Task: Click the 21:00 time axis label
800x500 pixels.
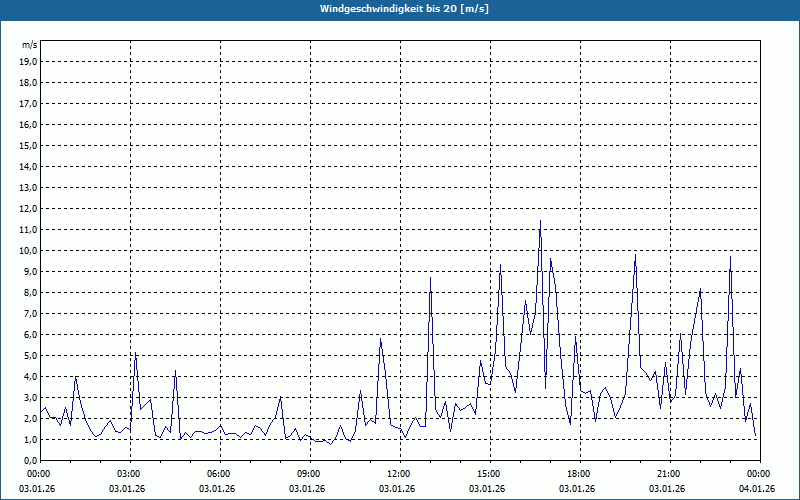Action: [x=668, y=474]
